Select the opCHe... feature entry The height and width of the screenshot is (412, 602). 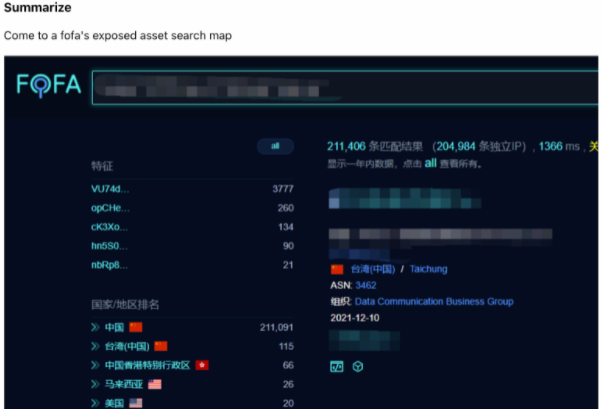pyautogui.click(x=110, y=208)
